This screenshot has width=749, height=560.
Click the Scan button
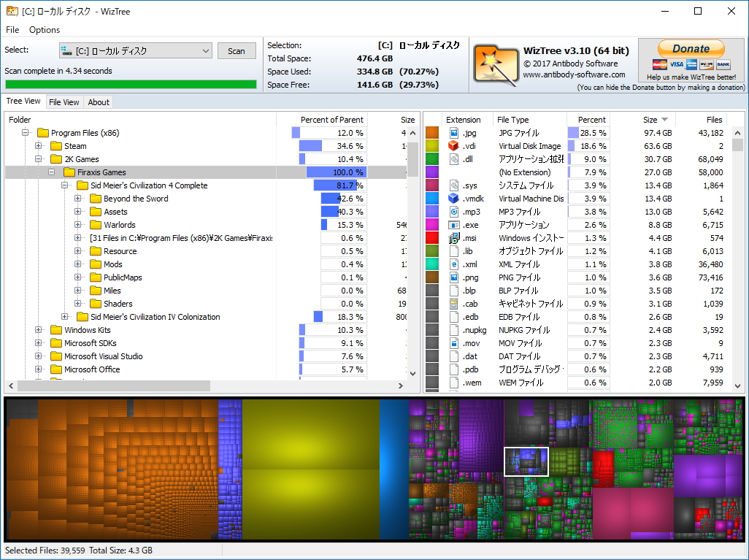tap(237, 51)
